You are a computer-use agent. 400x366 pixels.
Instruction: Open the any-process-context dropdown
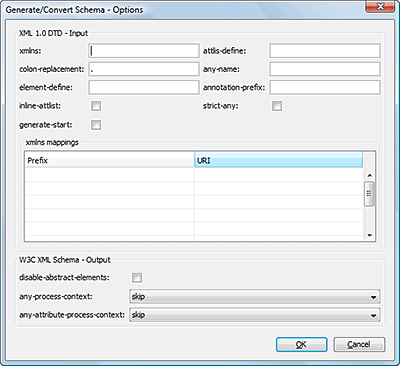(x=254, y=296)
